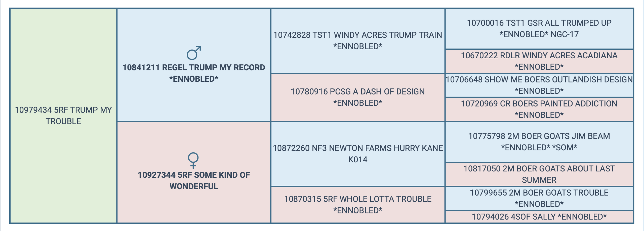Open dam 5RF SOME KIND OF WONDERFUL
The width and height of the screenshot is (644, 231).
point(194,180)
